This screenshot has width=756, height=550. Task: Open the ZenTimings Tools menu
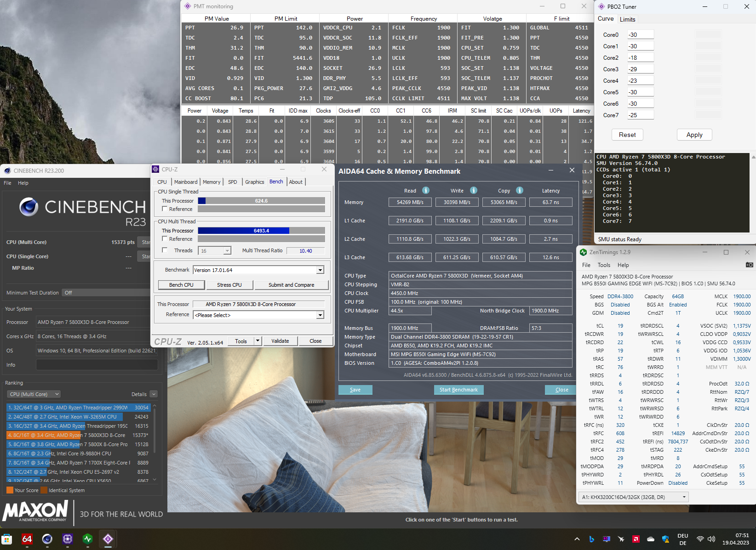tap(604, 265)
